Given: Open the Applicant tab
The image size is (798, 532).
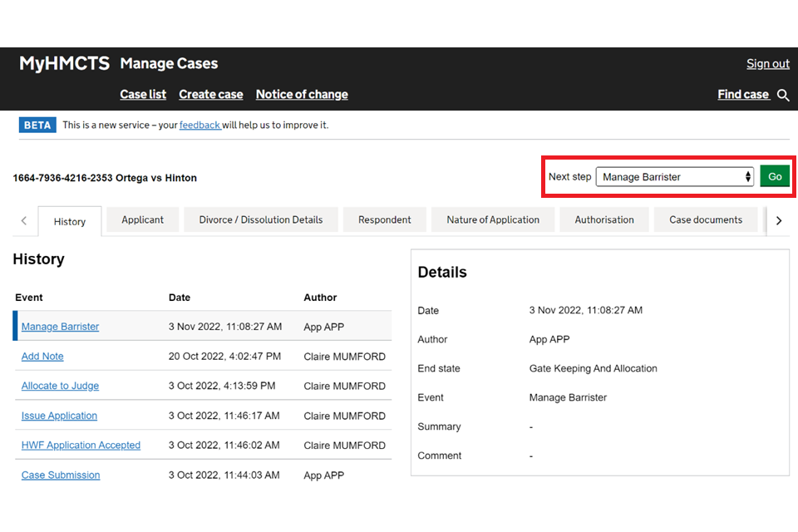Looking at the screenshot, I should [142, 219].
